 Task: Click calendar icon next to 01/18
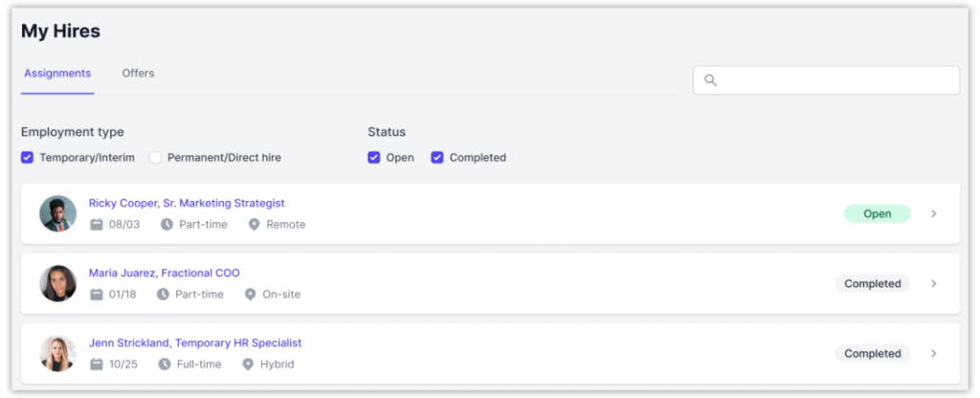(96, 295)
